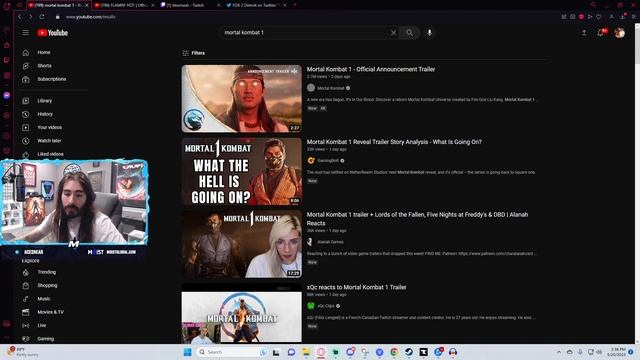Open 'xQc reacts to Mortal Kombat 1 Trailer' title
640x360 pixels.
click(356, 287)
